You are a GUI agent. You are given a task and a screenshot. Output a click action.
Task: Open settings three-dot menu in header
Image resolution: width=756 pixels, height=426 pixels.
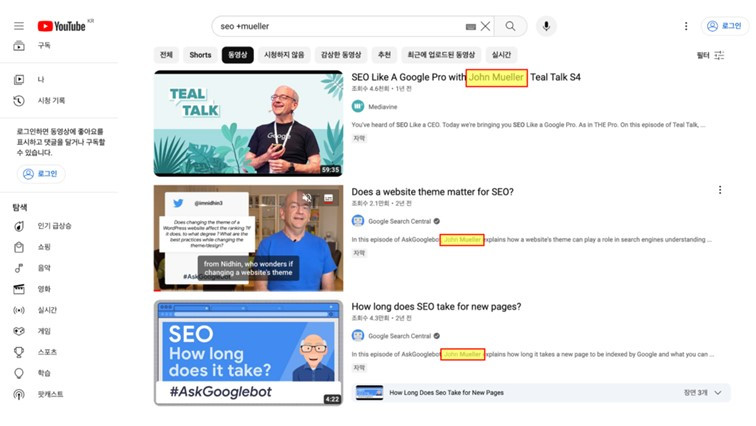(686, 26)
